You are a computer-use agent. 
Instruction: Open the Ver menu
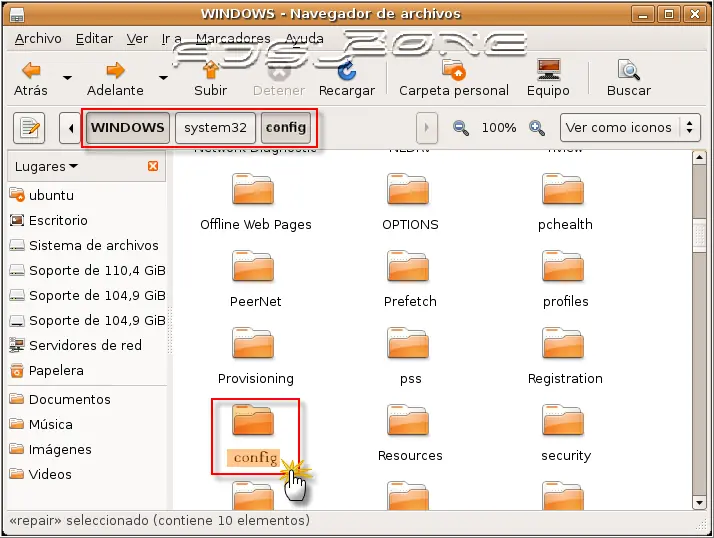point(137,39)
